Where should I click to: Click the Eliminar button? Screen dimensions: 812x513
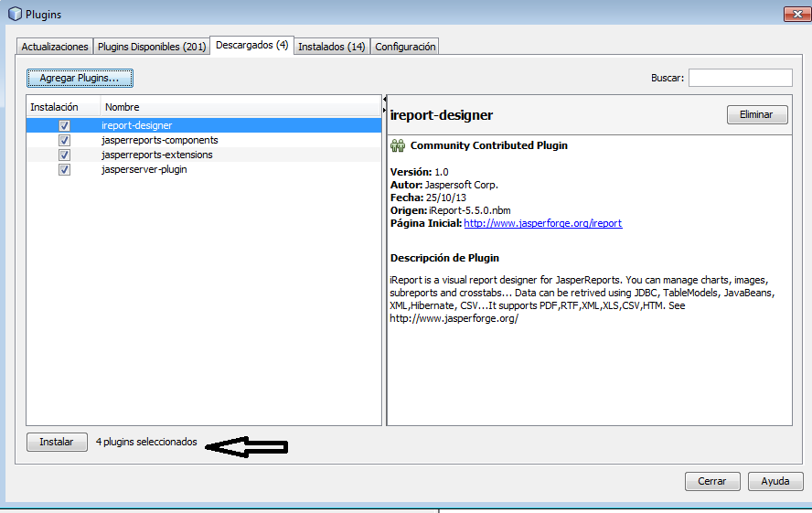757,114
